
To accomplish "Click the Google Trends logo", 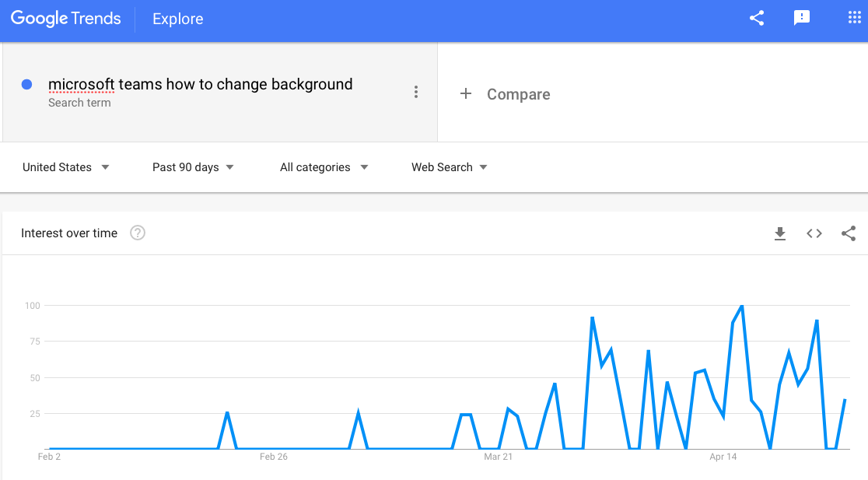I will pyautogui.click(x=66, y=19).
